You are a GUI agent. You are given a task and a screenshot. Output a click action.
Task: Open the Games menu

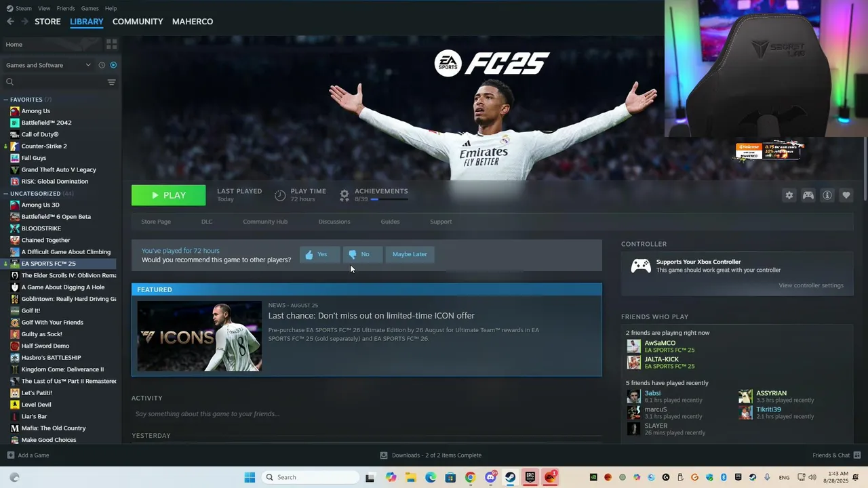point(90,8)
